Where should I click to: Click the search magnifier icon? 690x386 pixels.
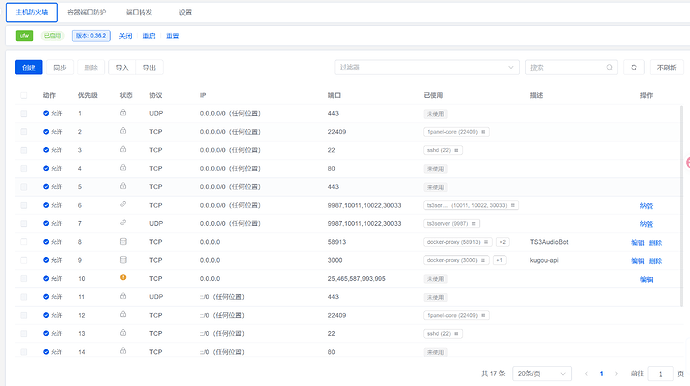(609, 67)
